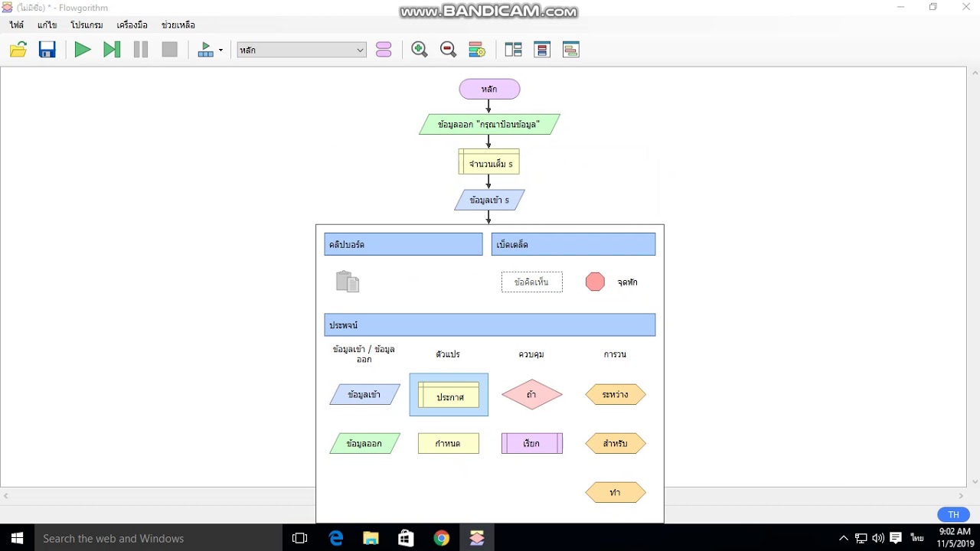Open the ไฟล์ menu
980x551 pixels.
17,25
